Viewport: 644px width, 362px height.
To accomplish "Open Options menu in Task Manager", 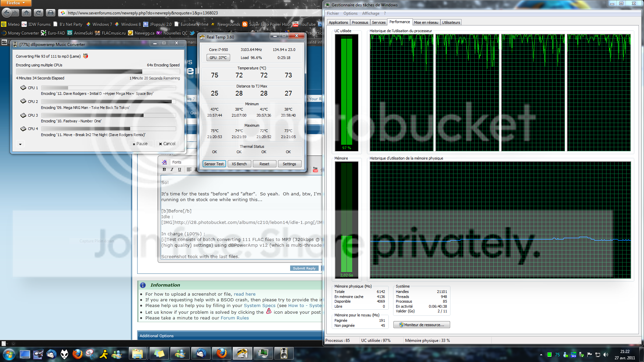I will 351,13.
